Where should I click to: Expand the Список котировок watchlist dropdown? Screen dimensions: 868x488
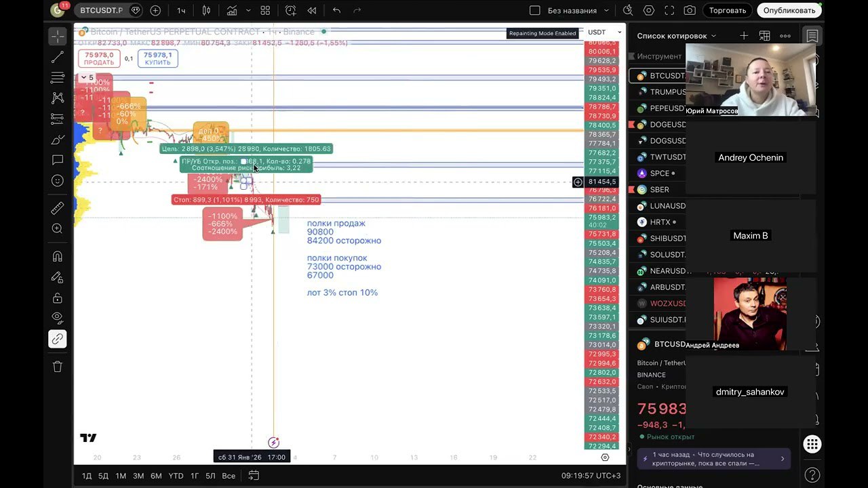tap(713, 36)
